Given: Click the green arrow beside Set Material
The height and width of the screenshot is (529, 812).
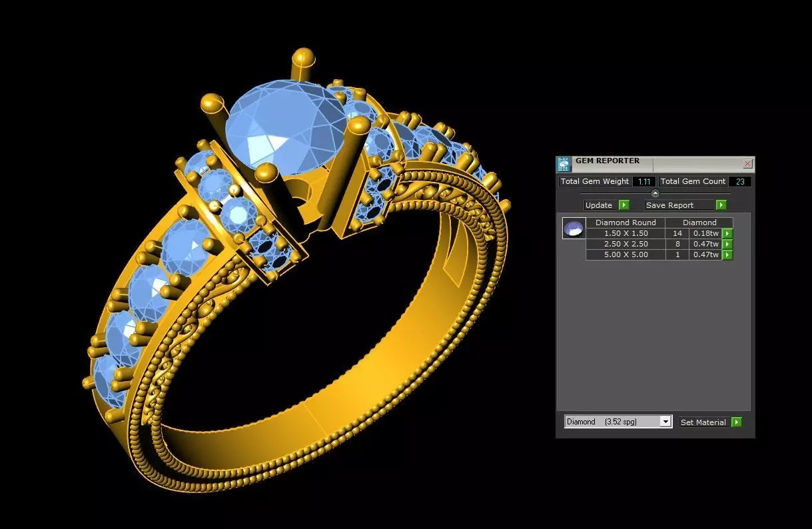Looking at the screenshot, I should [x=736, y=422].
